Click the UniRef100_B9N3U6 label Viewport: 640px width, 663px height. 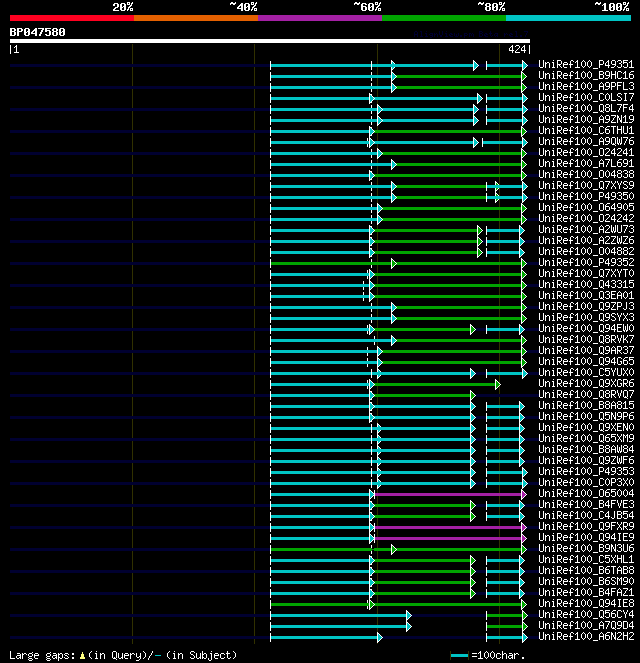click(x=586, y=548)
